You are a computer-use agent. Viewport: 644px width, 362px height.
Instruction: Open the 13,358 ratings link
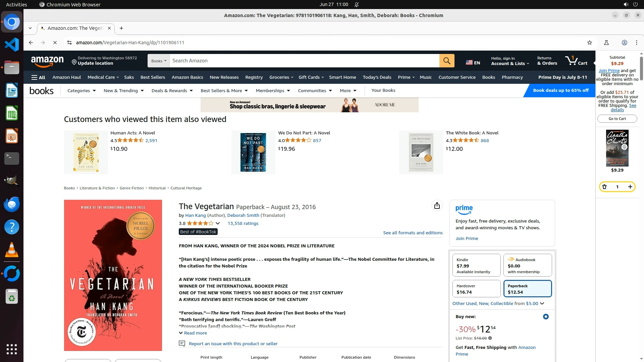click(243, 223)
